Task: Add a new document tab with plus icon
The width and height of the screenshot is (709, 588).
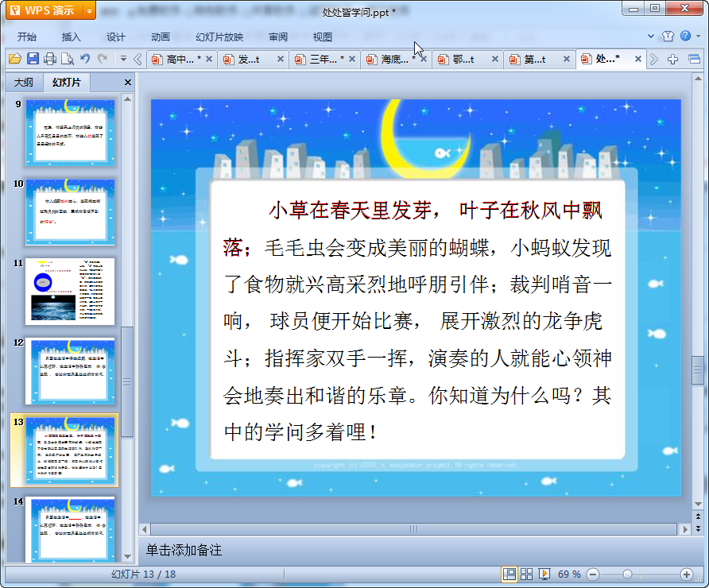Action: pyautogui.click(x=672, y=60)
